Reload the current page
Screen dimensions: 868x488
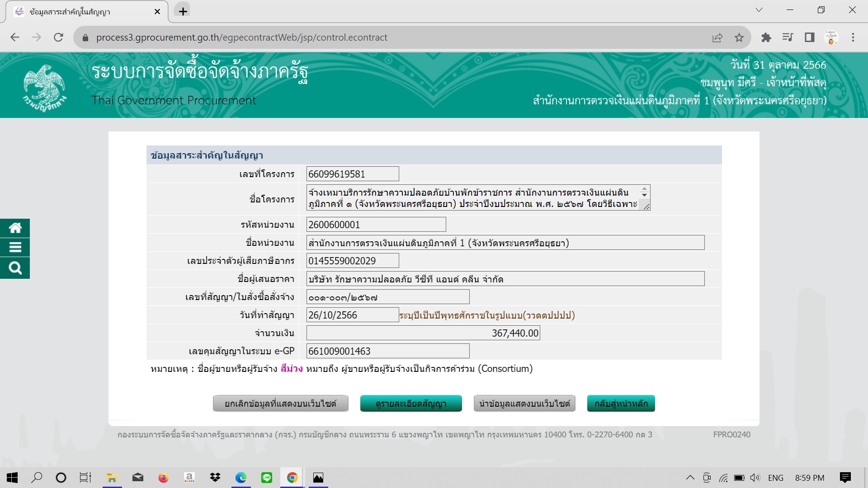tap(58, 38)
